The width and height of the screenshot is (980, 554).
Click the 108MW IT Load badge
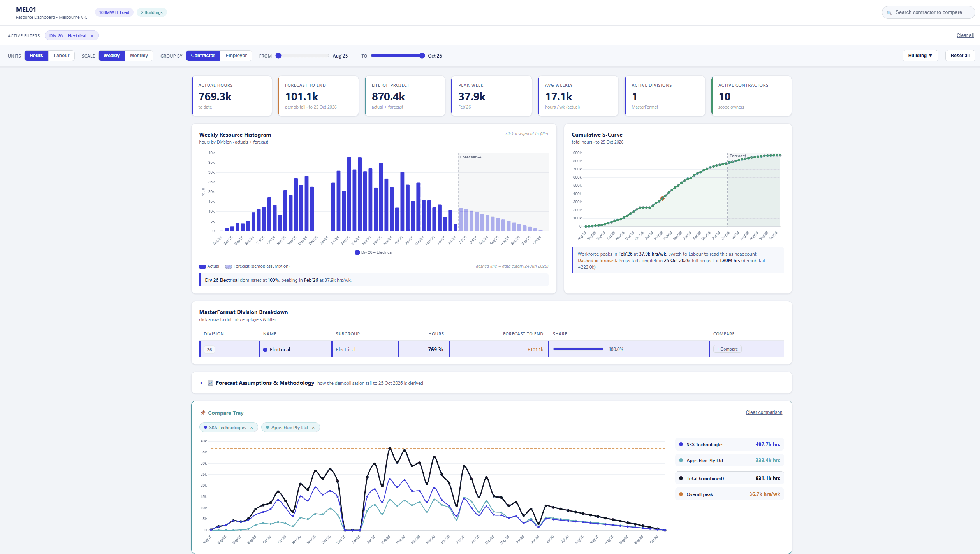click(x=114, y=12)
